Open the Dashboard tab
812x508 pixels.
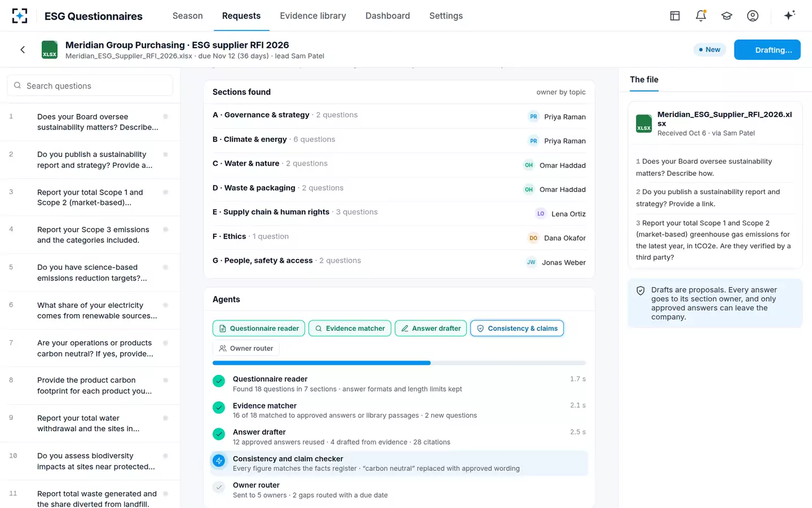tap(387, 16)
